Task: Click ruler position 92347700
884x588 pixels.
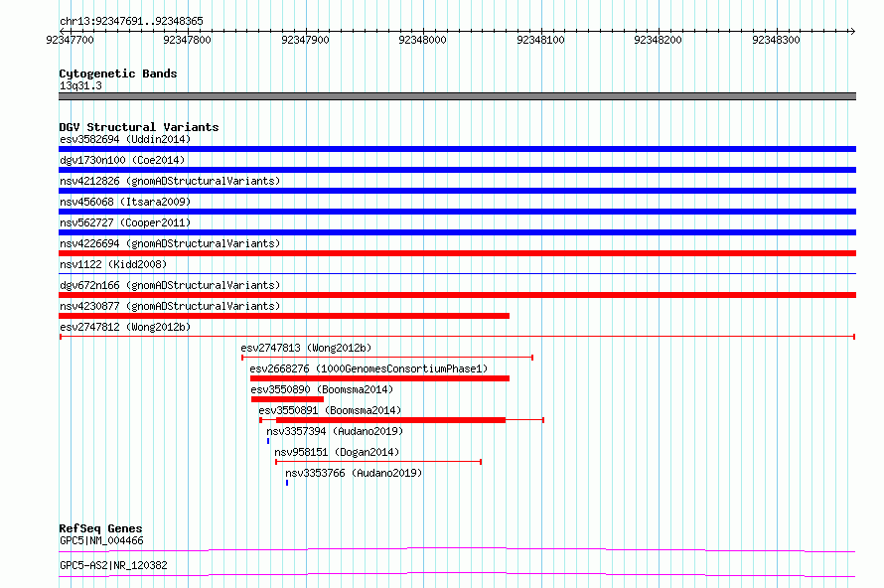Action: pyautogui.click(x=70, y=40)
